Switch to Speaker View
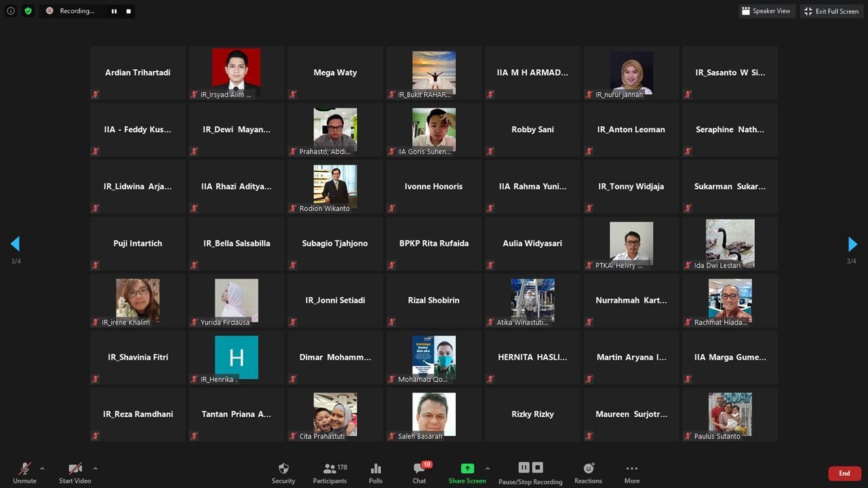The image size is (868, 488). pyautogui.click(x=766, y=11)
